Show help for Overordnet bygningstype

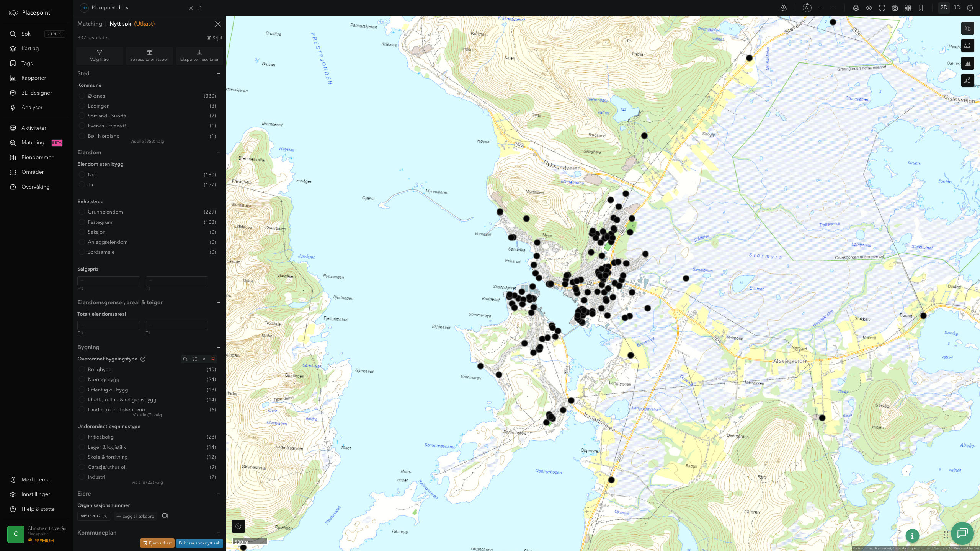click(x=143, y=359)
